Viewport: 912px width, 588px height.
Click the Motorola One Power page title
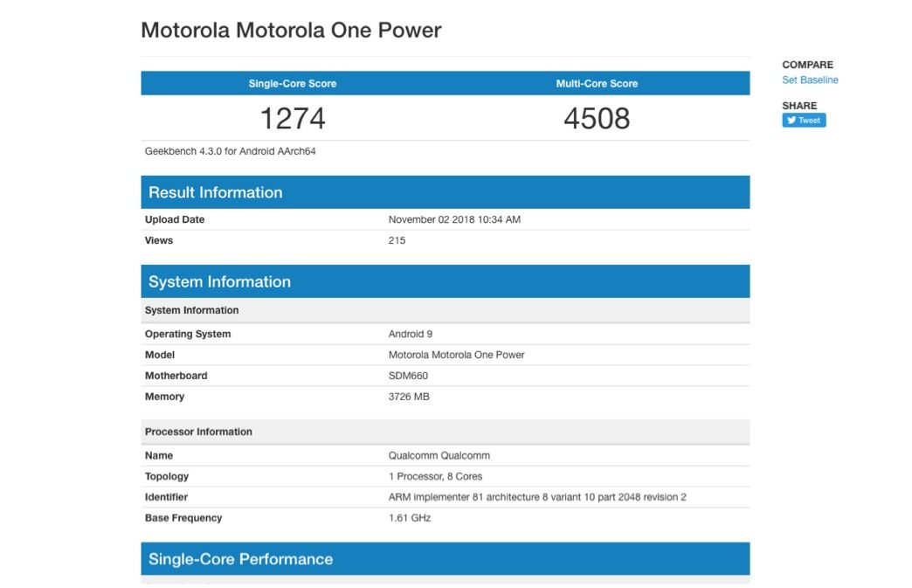tap(291, 30)
